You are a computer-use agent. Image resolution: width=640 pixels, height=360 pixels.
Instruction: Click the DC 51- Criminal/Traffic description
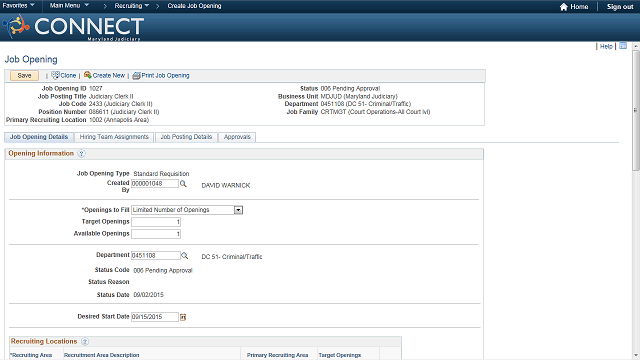232,257
